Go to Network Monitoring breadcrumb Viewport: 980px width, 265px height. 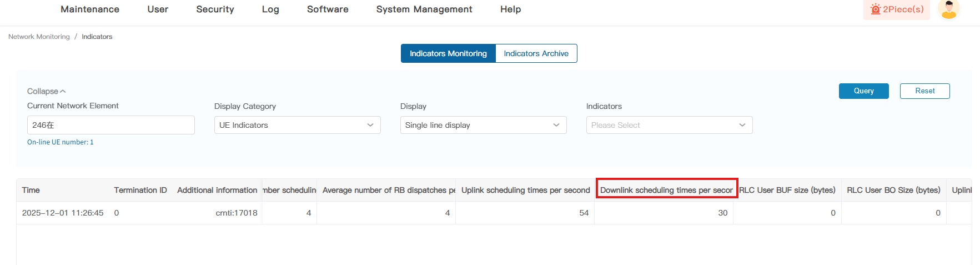pyautogui.click(x=39, y=37)
